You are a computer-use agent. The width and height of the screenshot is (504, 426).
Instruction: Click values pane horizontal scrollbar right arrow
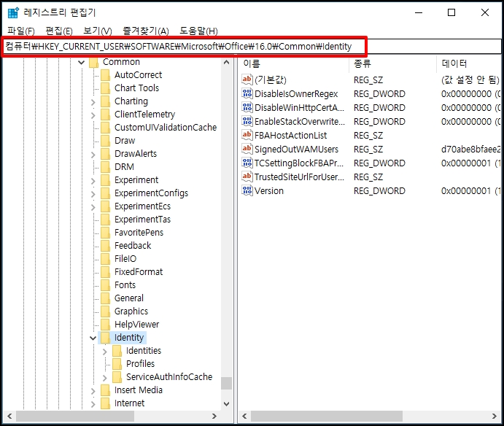click(494, 416)
